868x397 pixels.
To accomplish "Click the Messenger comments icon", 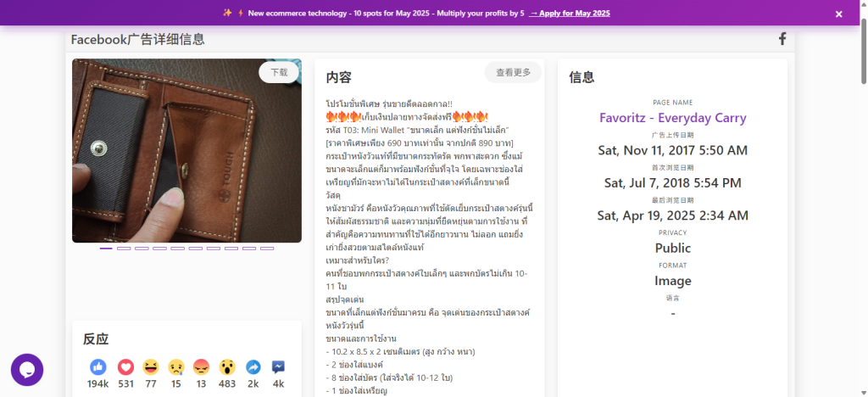I will 278,367.
